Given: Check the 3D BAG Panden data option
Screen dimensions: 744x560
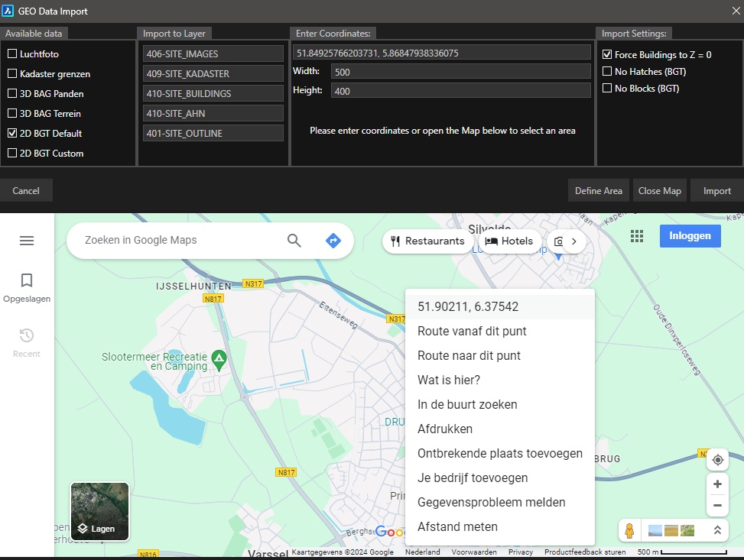Looking at the screenshot, I should pos(11,93).
